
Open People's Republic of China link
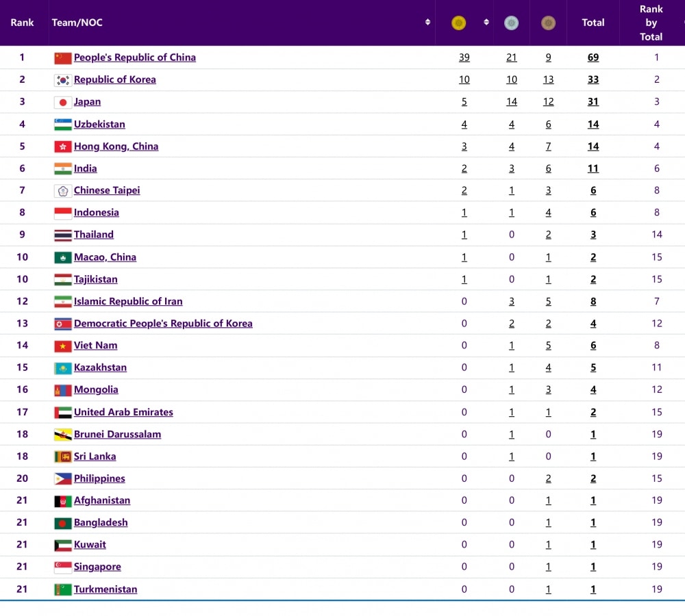[x=134, y=57]
